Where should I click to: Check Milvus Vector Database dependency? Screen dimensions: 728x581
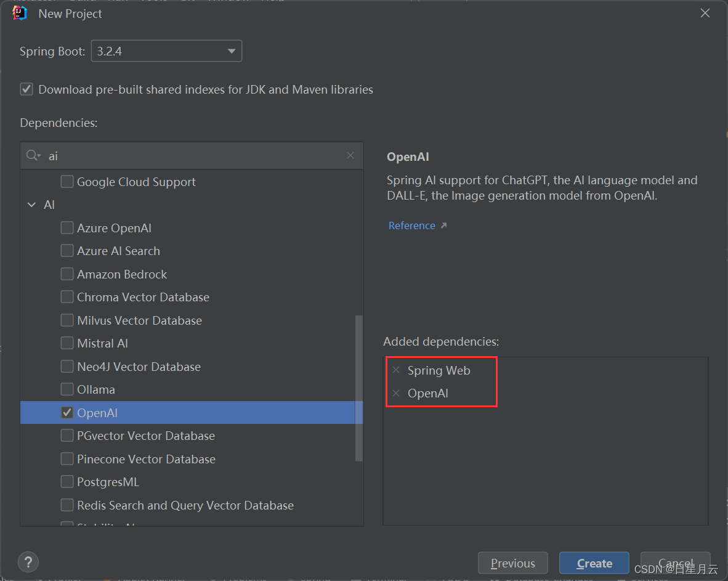(x=67, y=320)
